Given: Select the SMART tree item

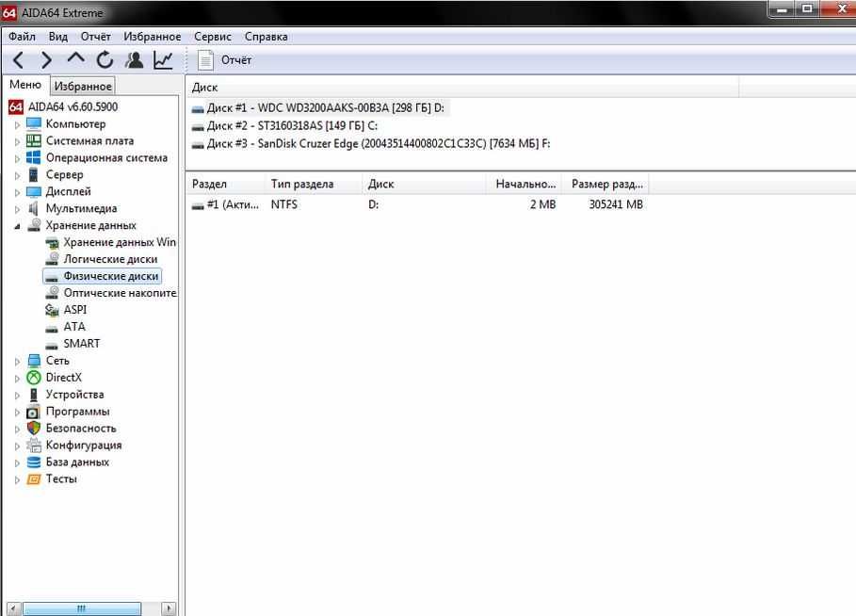Looking at the screenshot, I should coord(81,344).
